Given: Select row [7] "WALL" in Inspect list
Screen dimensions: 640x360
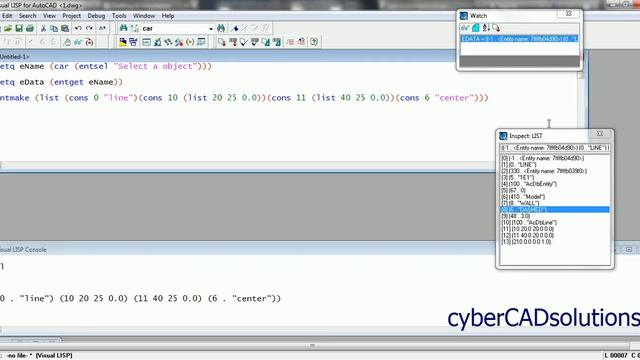Looking at the screenshot, I should (554, 203).
